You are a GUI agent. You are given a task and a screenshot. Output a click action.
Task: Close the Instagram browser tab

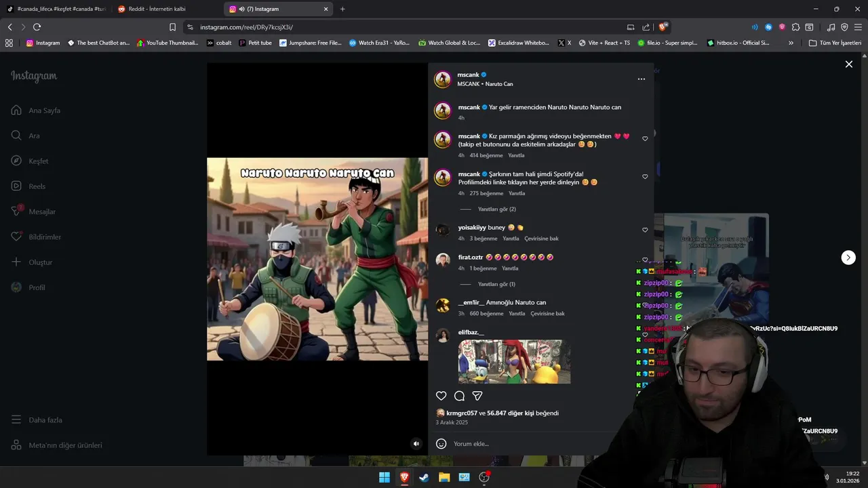click(x=325, y=9)
